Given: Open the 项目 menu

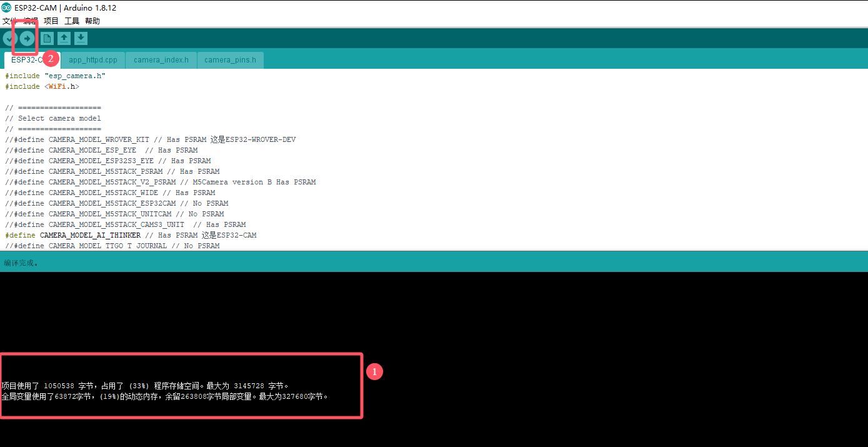Looking at the screenshot, I should pos(51,21).
